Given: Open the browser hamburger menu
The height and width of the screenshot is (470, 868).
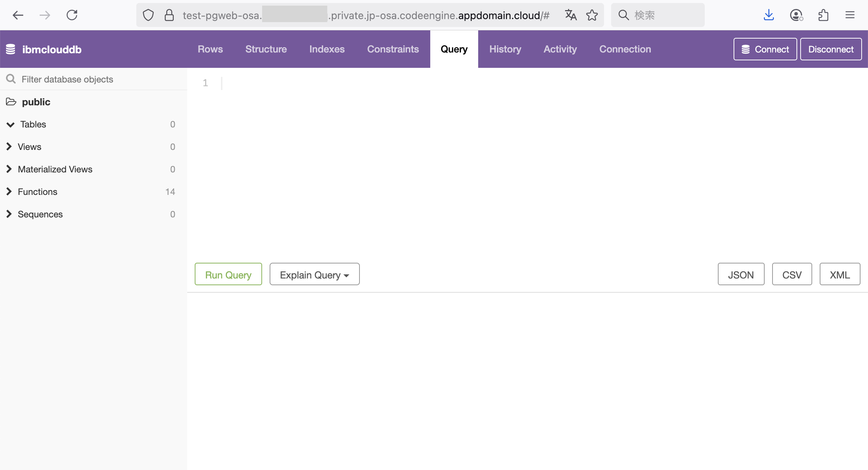Looking at the screenshot, I should tap(850, 15).
